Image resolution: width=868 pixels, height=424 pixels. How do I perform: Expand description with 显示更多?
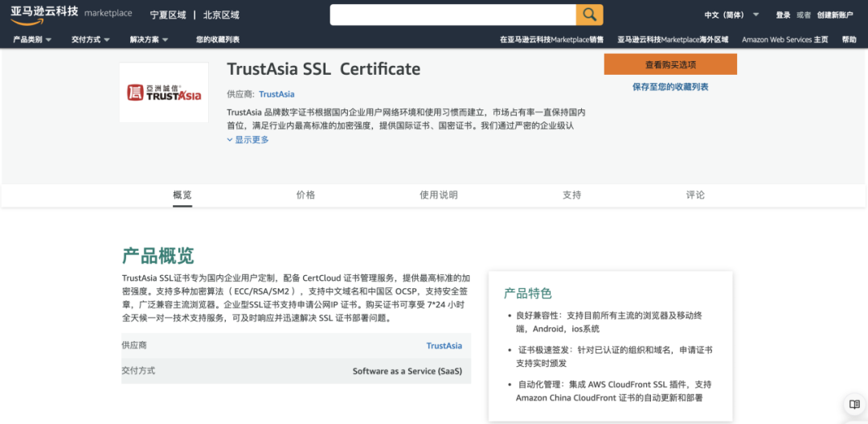pos(248,140)
